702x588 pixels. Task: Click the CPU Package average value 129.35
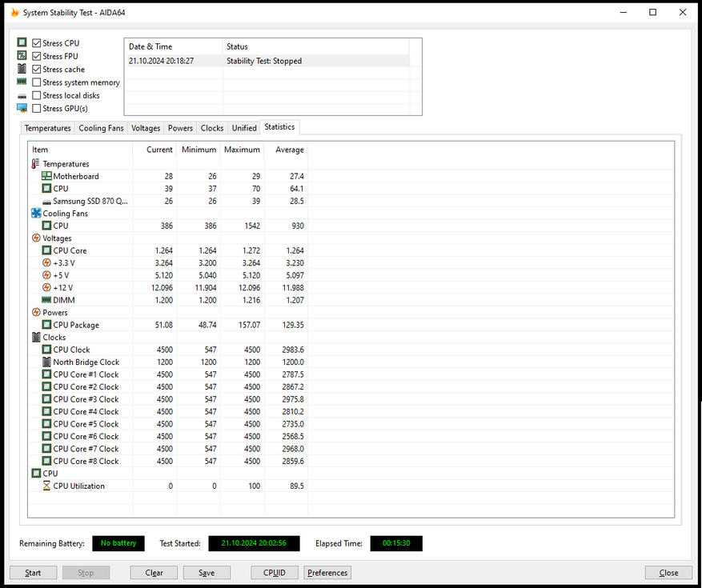(x=293, y=325)
